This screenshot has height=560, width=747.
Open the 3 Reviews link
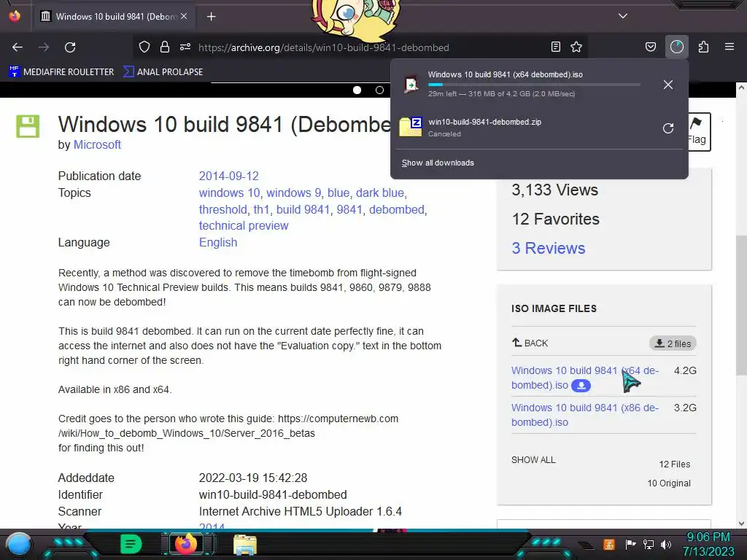click(549, 248)
